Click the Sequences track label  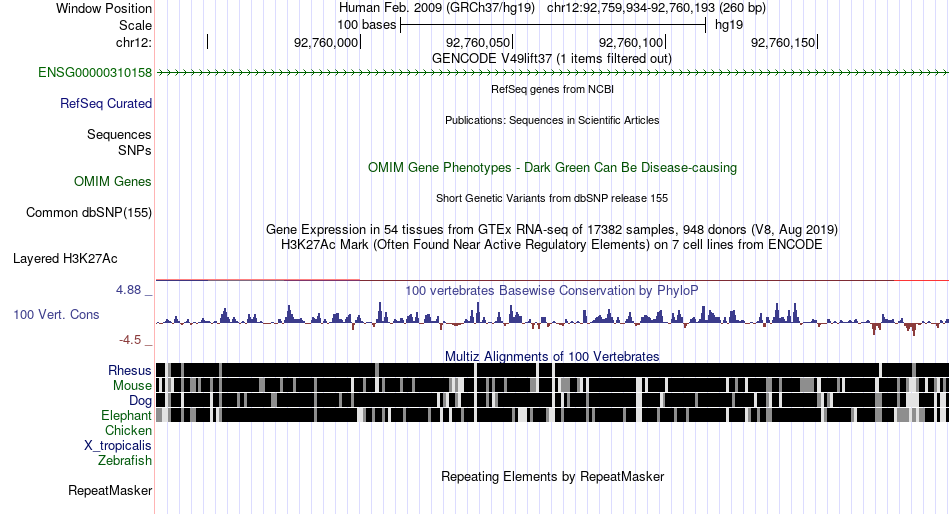tap(119, 135)
